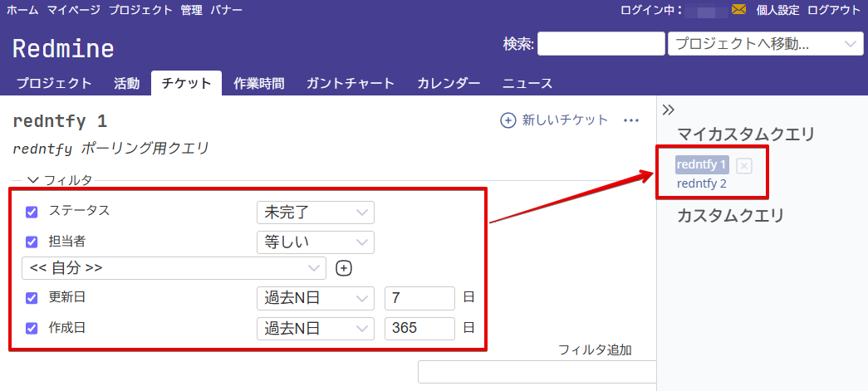
Task: Click the 作成日 days field with 365
Action: (419, 329)
